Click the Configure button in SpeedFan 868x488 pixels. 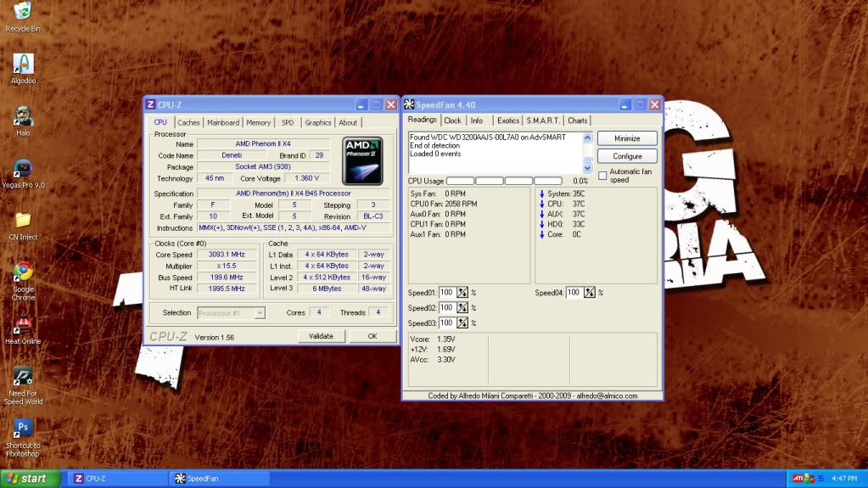tap(627, 156)
